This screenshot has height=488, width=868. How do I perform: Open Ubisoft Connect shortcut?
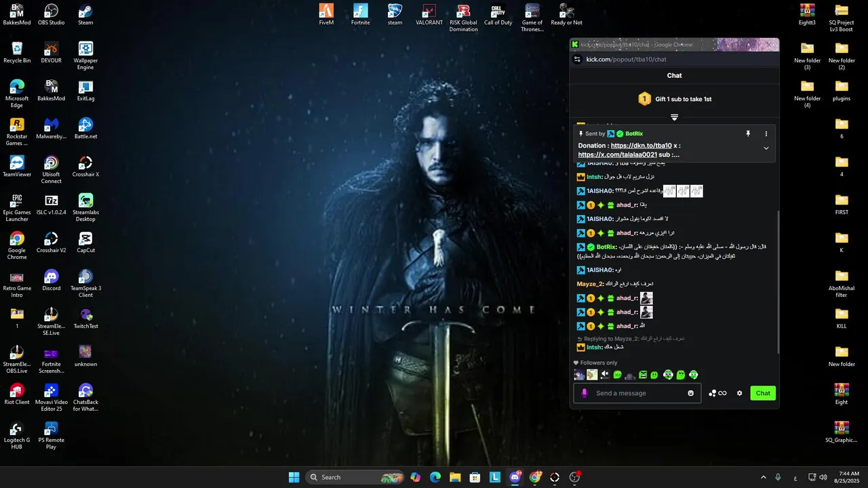point(52,169)
